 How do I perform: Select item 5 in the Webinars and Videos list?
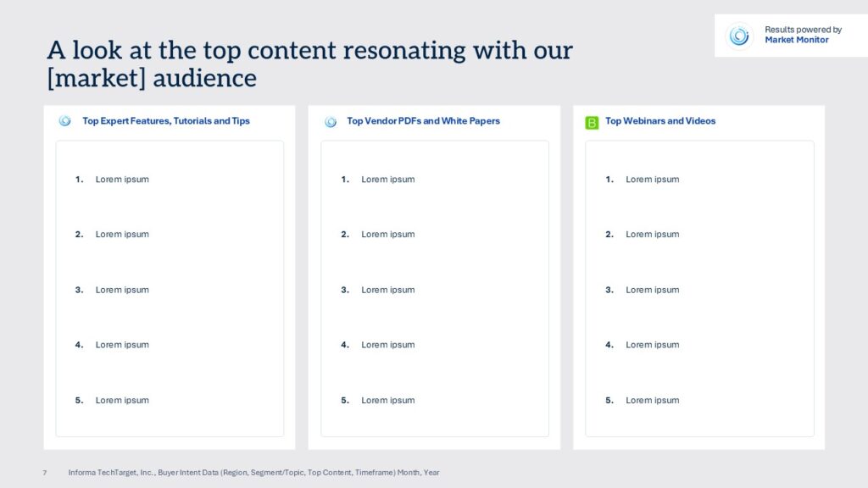(652, 401)
